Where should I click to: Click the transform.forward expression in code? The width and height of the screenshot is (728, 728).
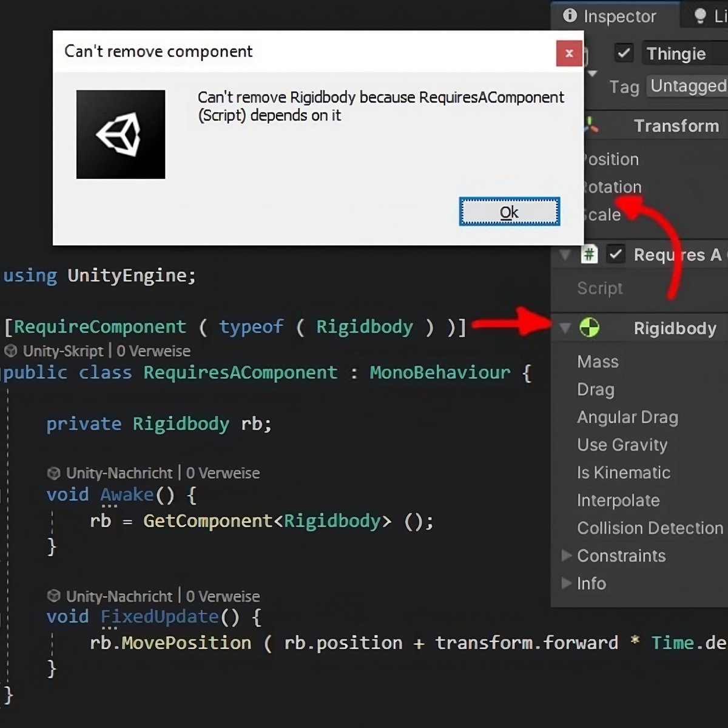527,643
